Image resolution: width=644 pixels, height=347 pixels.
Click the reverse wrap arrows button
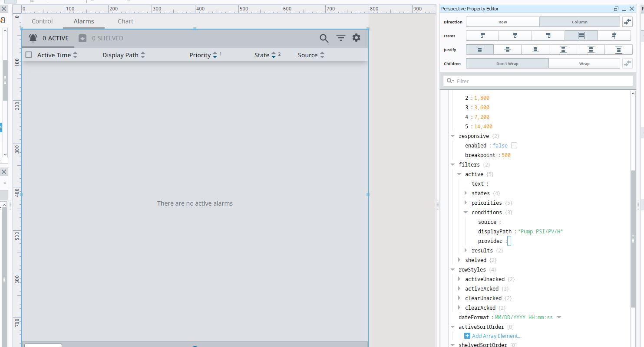coord(627,63)
